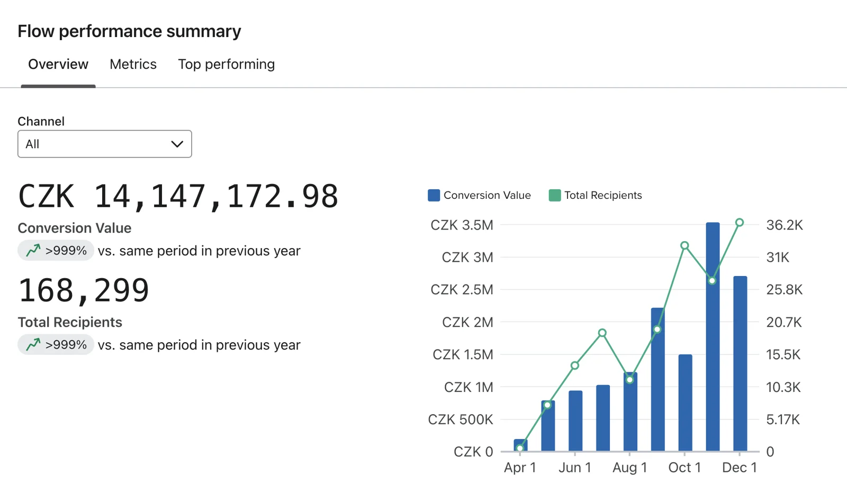847x504 pixels.
Task: Click the CZK 3.5M axis label
Action: point(462,225)
